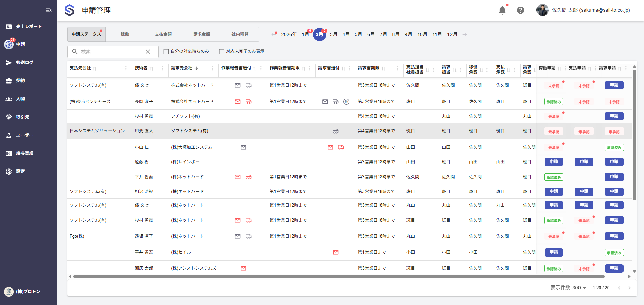
Task: Select the 3月 month tab
Action: 333,34
